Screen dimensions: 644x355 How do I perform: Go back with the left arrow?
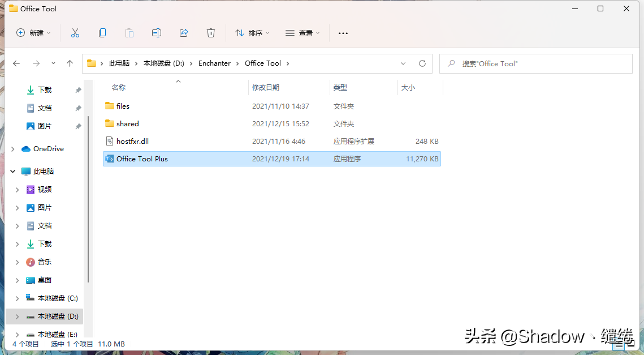[x=16, y=63]
